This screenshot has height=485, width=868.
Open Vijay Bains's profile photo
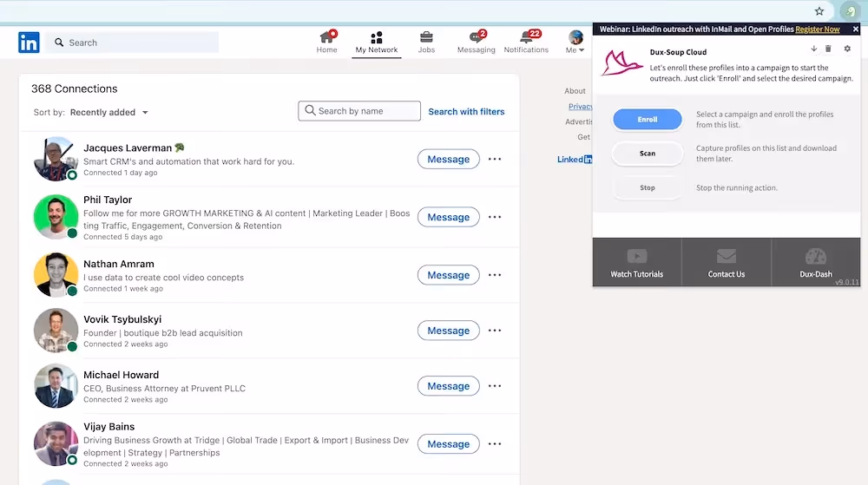(56, 443)
